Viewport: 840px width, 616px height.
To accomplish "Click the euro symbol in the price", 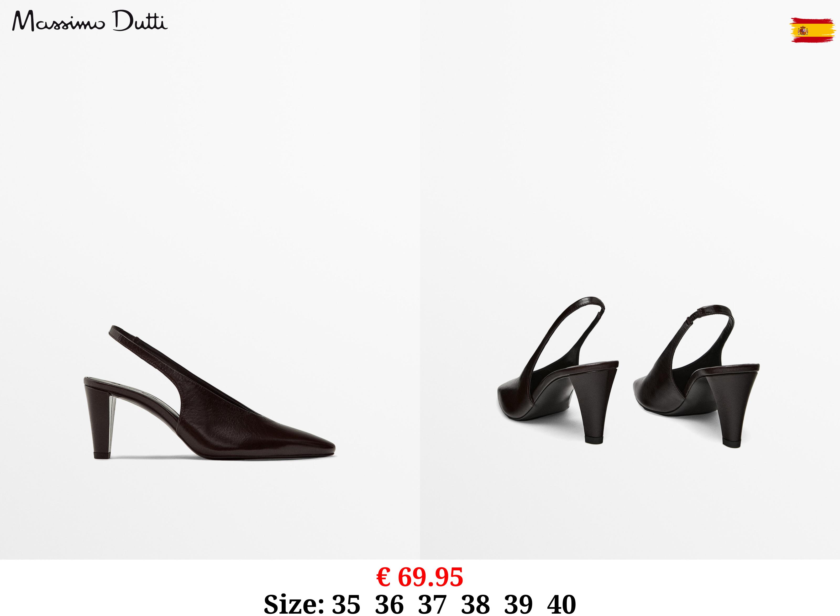I will [384, 577].
